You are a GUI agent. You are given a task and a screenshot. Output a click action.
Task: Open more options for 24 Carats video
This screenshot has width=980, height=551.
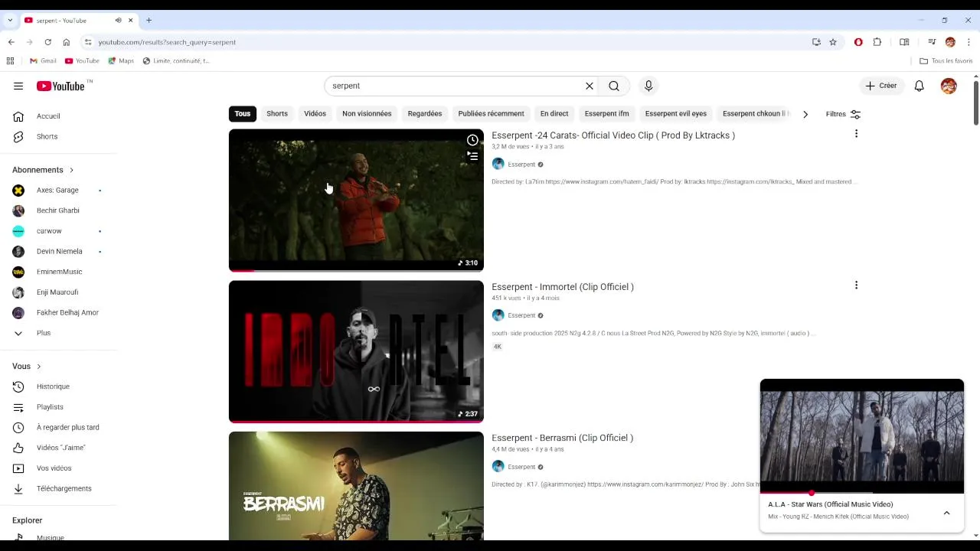(856, 134)
